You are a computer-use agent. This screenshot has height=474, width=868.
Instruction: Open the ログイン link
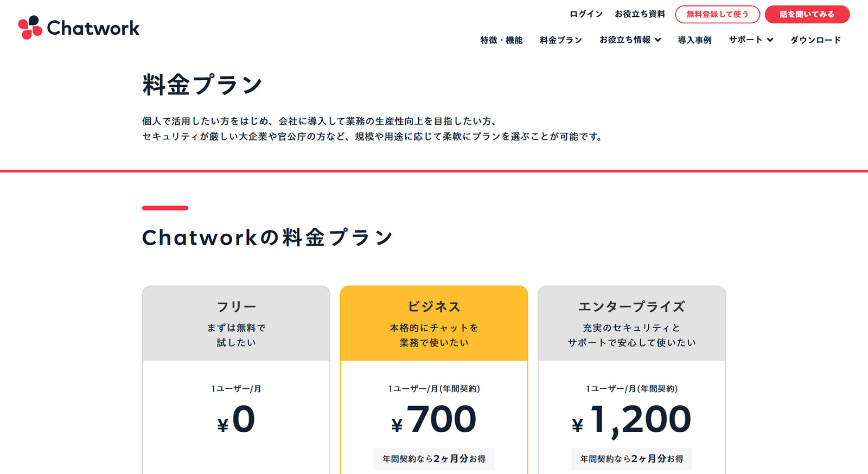586,14
